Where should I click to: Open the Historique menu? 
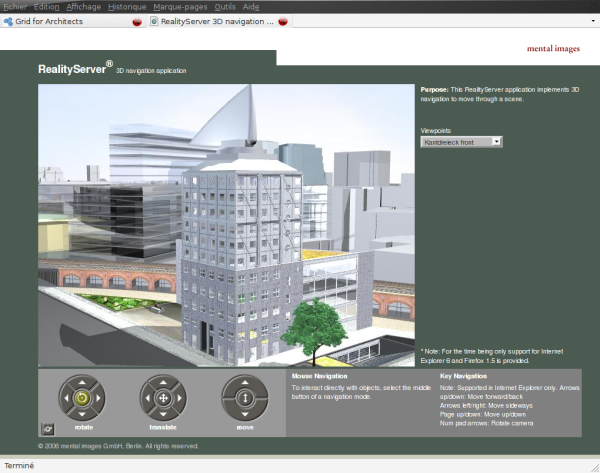pyautogui.click(x=127, y=6)
